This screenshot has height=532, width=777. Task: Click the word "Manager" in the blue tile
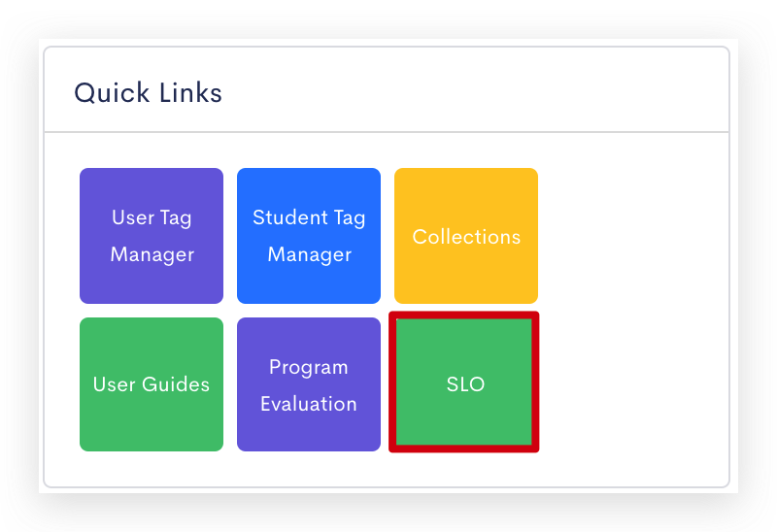[x=309, y=255]
